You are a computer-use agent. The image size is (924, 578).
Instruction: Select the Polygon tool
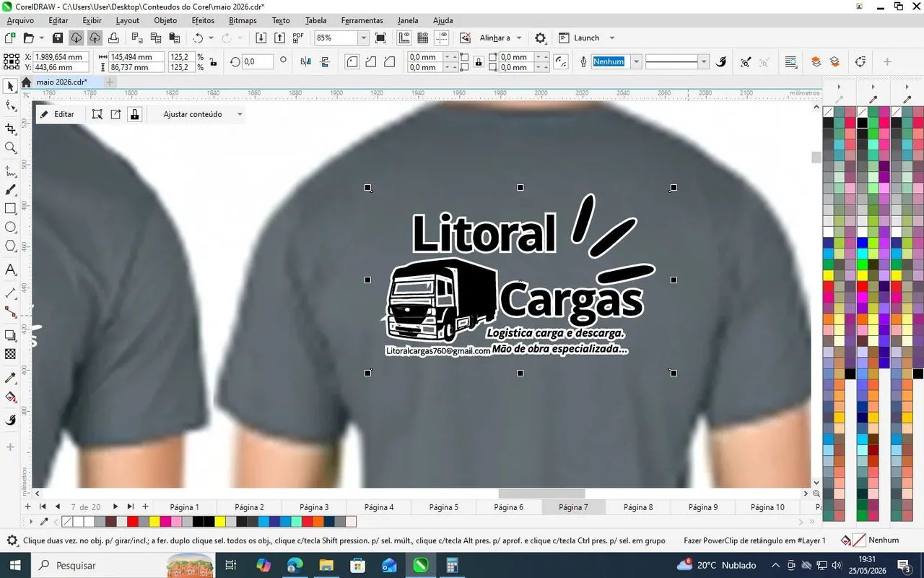click(10, 246)
